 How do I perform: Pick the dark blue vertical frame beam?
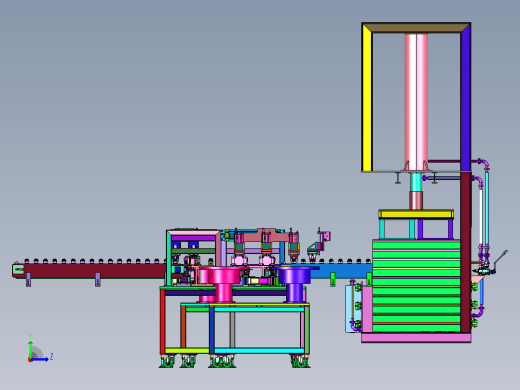465,97
